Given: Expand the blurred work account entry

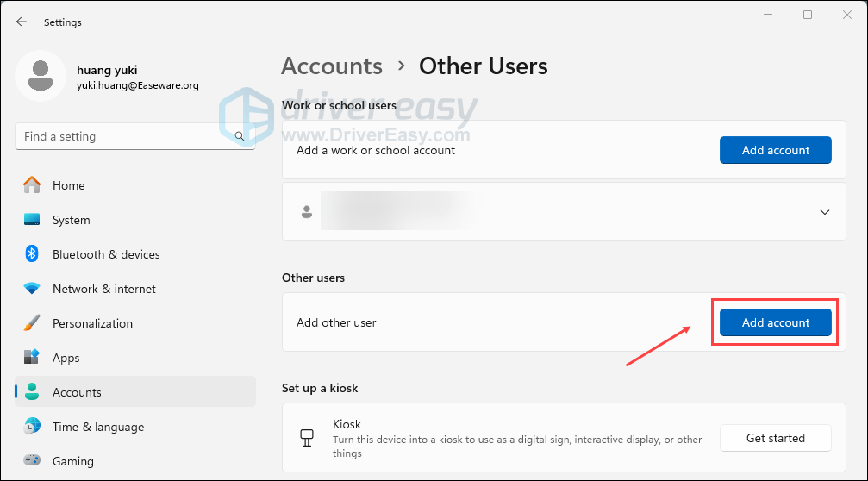Looking at the screenshot, I should click(x=824, y=212).
